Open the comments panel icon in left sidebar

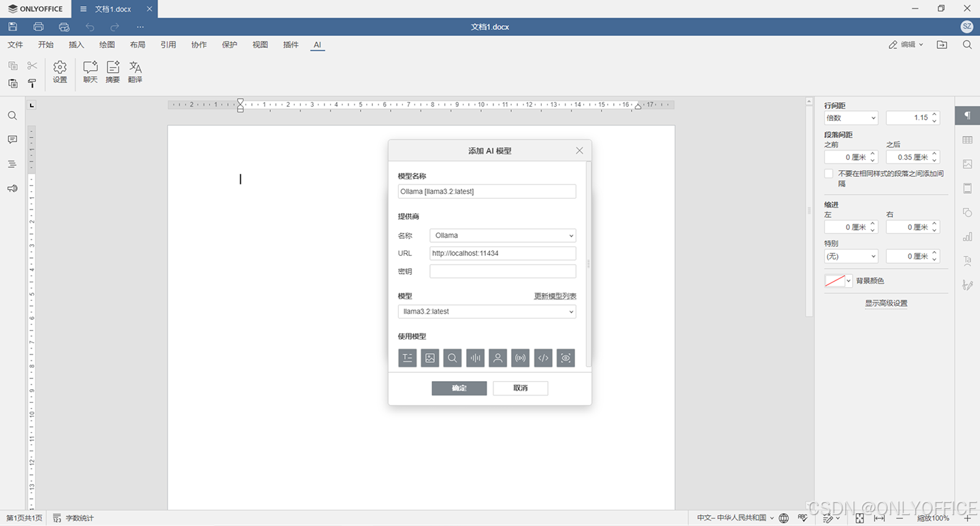(12, 139)
